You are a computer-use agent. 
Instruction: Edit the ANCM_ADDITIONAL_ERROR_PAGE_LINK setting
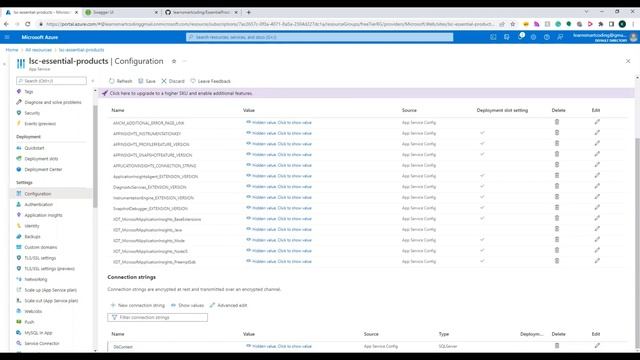(597, 122)
